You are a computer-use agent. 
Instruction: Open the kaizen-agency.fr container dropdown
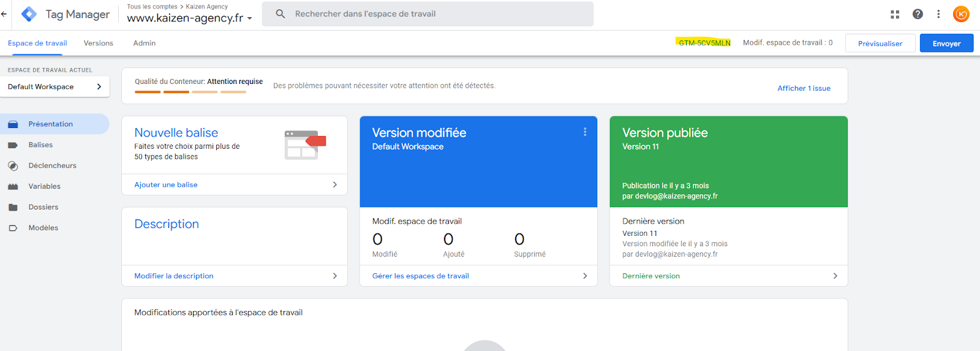189,18
